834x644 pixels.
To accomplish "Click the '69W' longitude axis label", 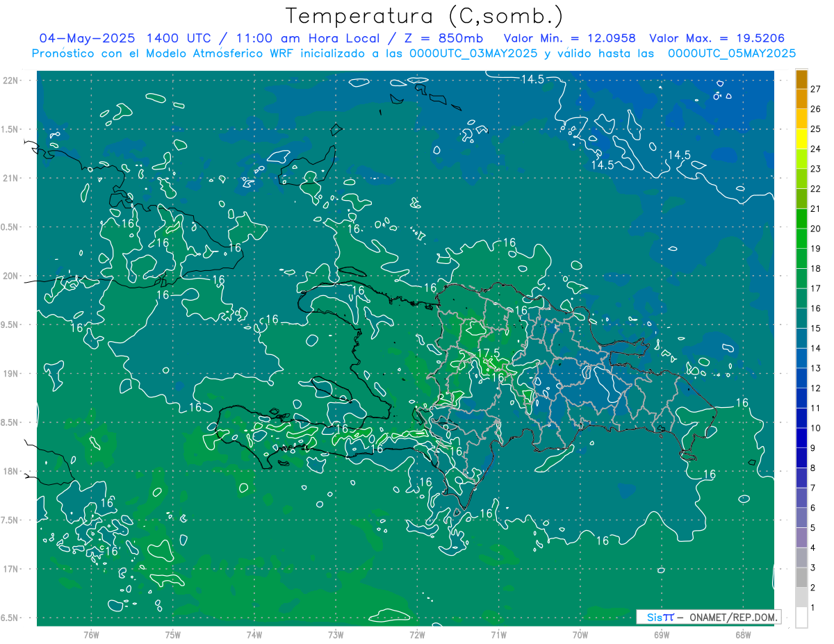I will pyautogui.click(x=662, y=634).
